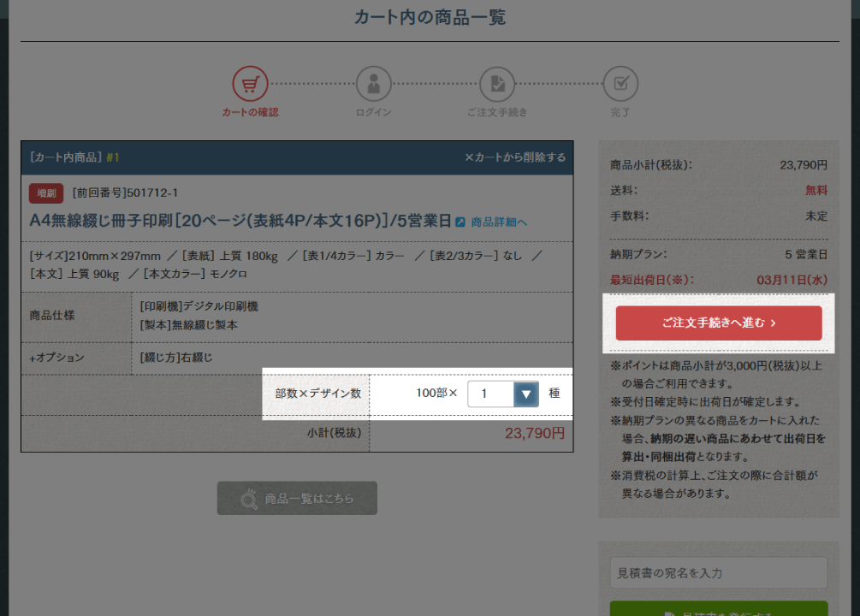Click the login step person icon
Screen dimensions: 860x616
[x=373, y=84]
